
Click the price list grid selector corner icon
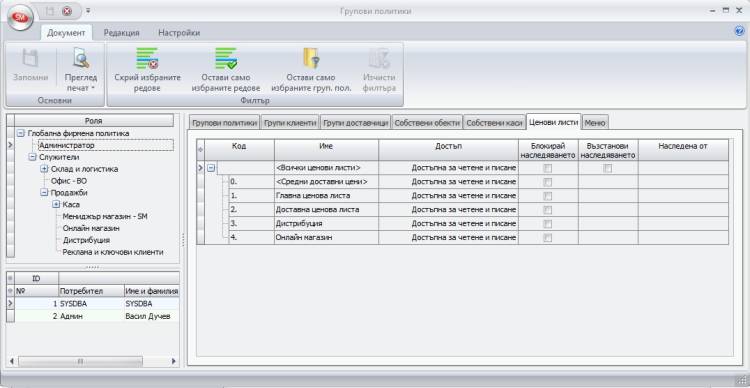pos(201,150)
